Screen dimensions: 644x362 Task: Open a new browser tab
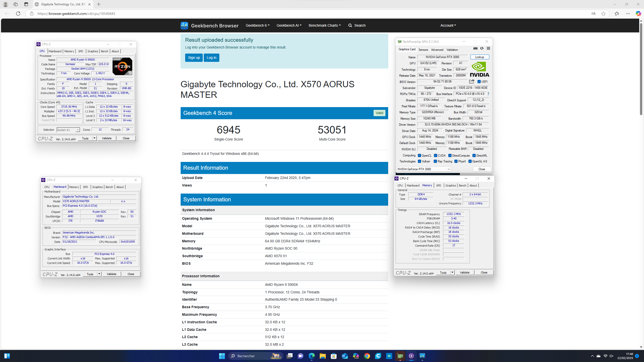99,4
